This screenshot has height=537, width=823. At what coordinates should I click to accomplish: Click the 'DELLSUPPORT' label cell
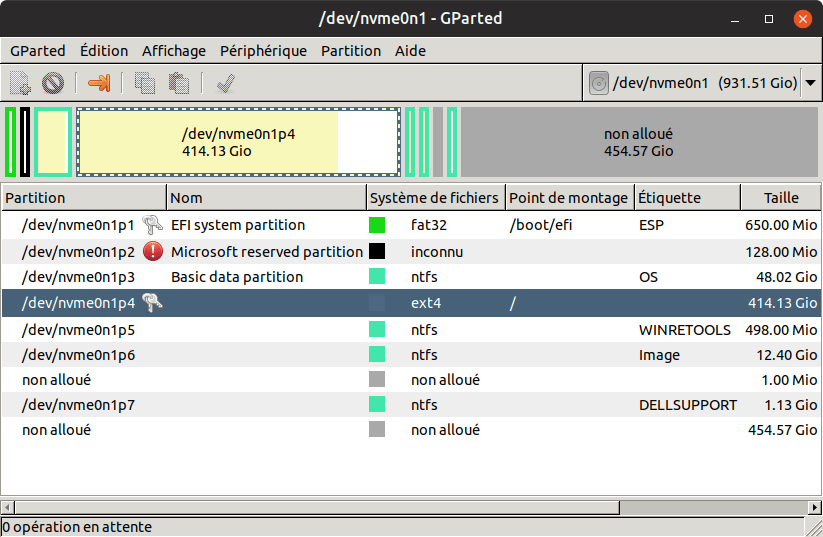pos(688,405)
